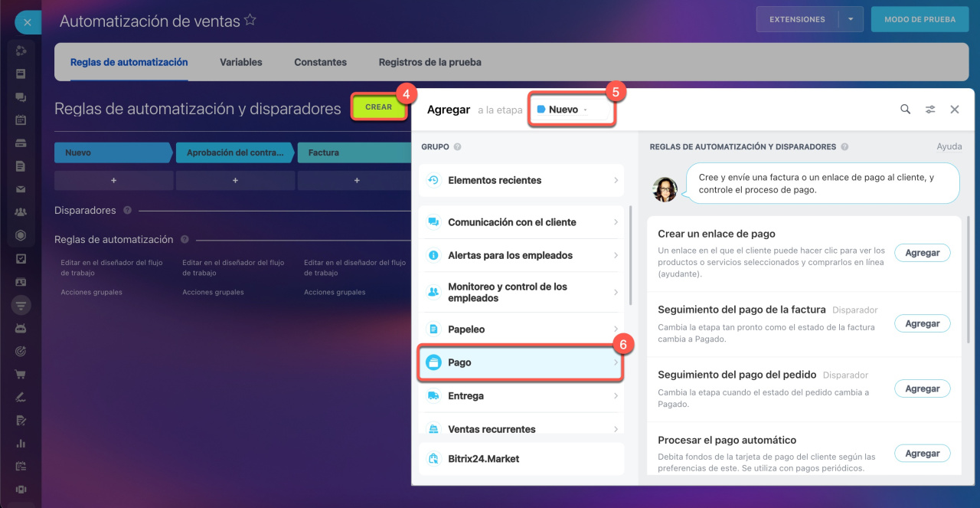Open the filter settings sliders icon
Image resolution: width=980 pixels, height=508 pixels.
[930, 110]
